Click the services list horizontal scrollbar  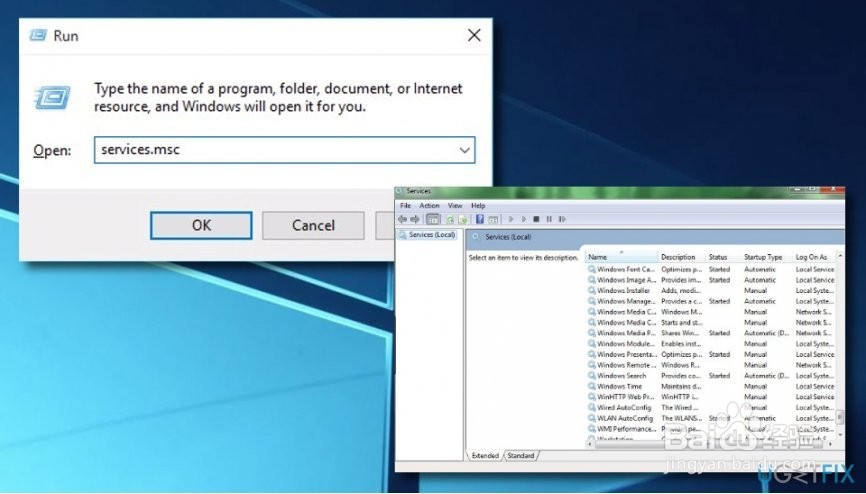[x=711, y=443]
